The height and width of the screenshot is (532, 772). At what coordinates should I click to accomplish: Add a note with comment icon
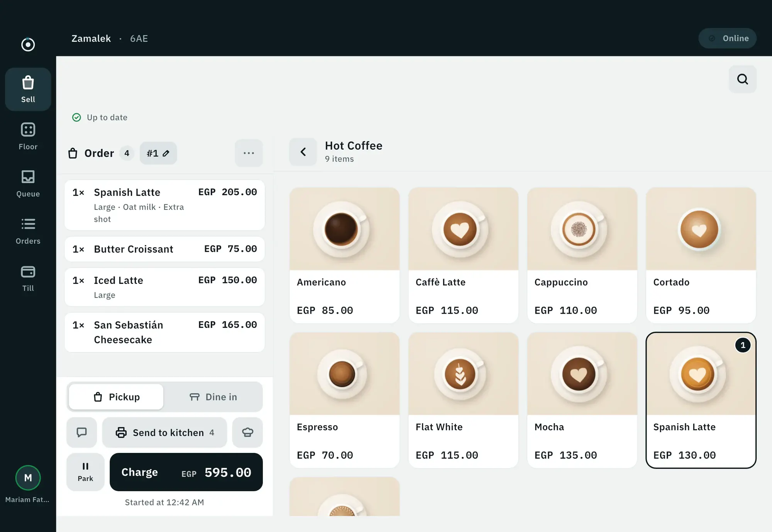(81, 432)
